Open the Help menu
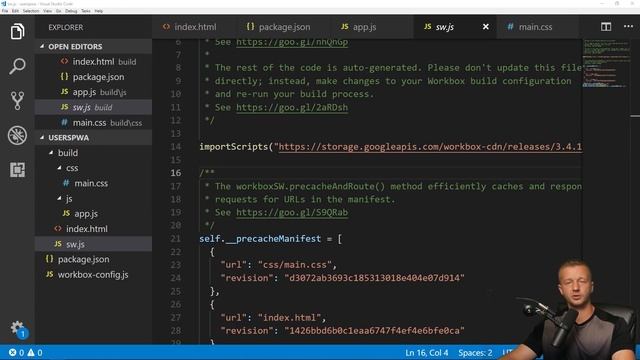The width and height of the screenshot is (640, 360). [99, 11]
